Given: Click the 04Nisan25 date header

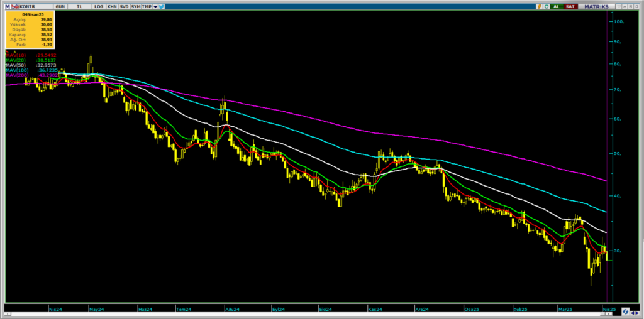Looking at the screenshot, I should [33, 14].
